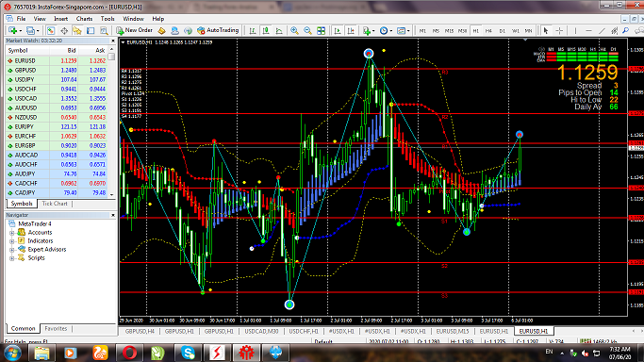Toggle Chart Shift
The image size is (644, 362).
[351, 31]
